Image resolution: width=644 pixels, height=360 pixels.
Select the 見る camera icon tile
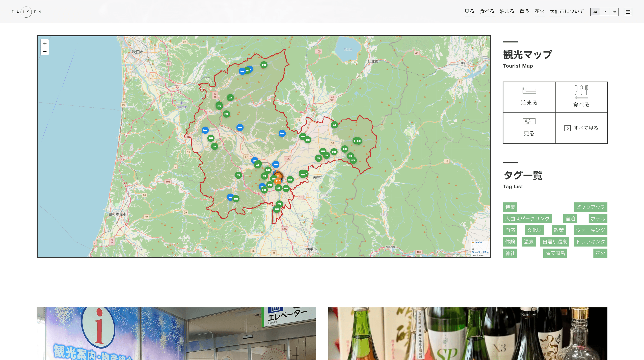[529, 128]
